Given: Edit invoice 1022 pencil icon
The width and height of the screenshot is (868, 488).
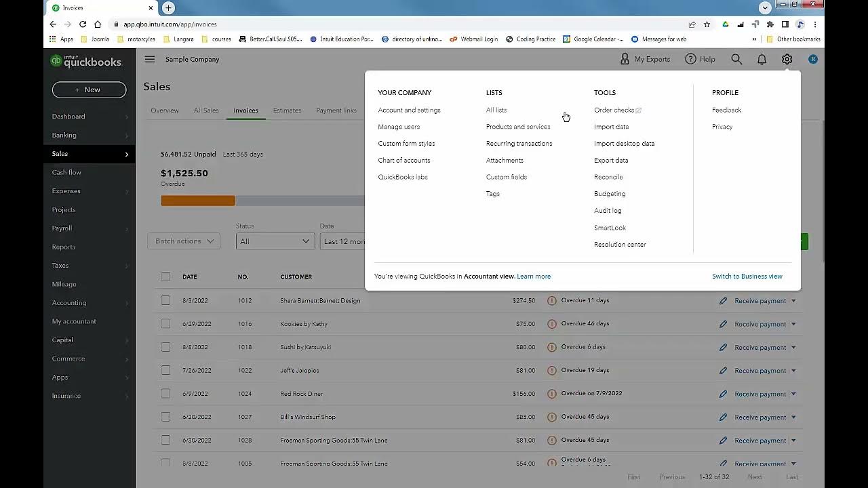Looking at the screenshot, I should click(x=723, y=371).
